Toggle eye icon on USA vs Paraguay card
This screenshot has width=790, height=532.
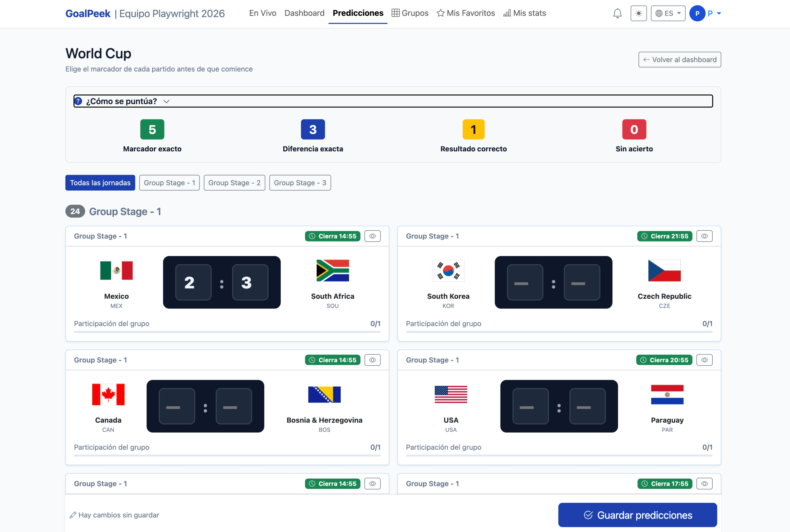pos(704,360)
